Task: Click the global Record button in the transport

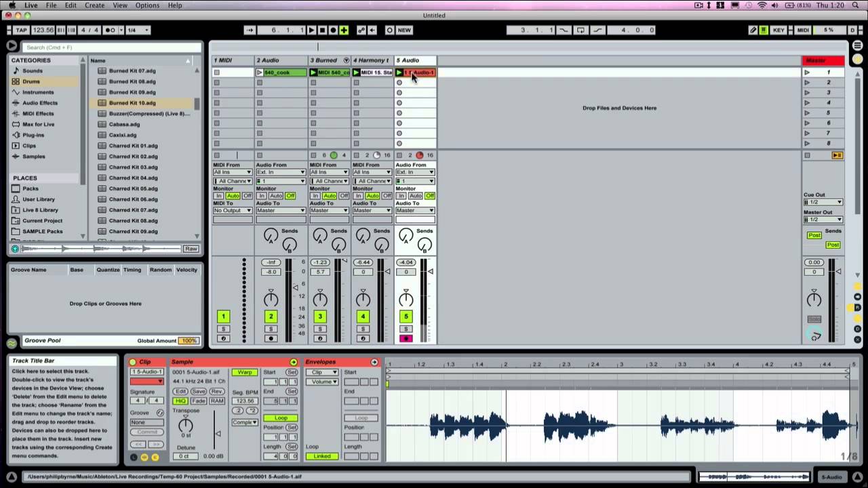Action: tap(333, 30)
